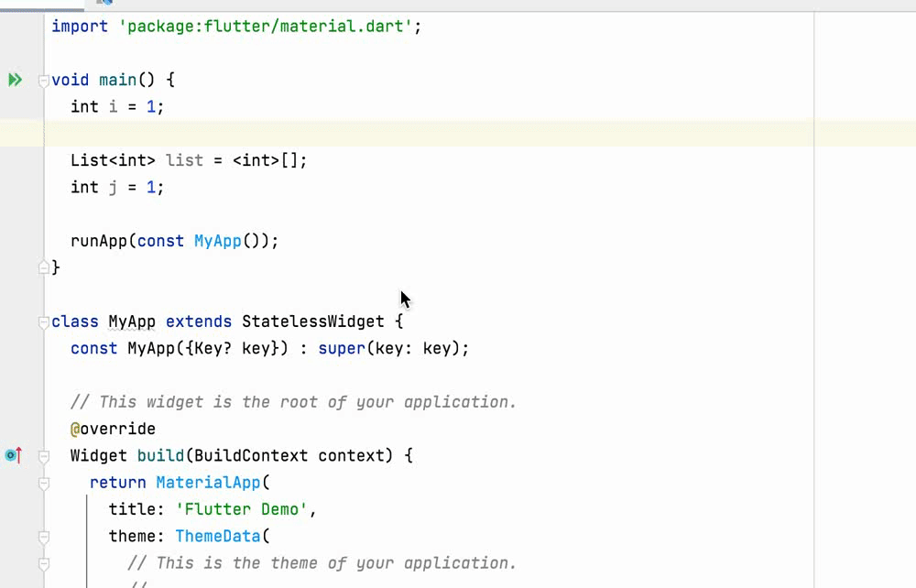
Task: Click the 'extends' keyword
Action: [199, 321]
